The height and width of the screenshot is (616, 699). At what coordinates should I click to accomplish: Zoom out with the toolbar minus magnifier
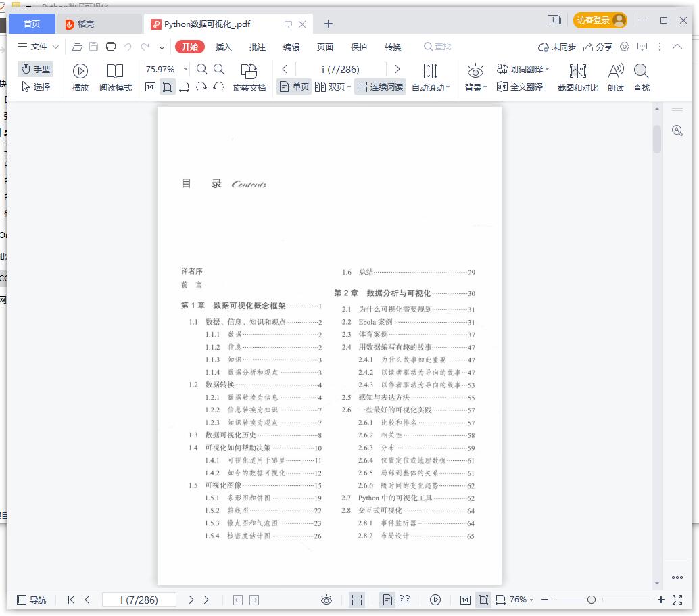coord(202,69)
